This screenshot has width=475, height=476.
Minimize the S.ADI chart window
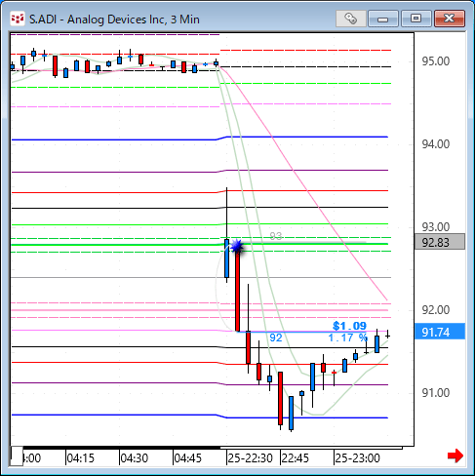[383, 19]
